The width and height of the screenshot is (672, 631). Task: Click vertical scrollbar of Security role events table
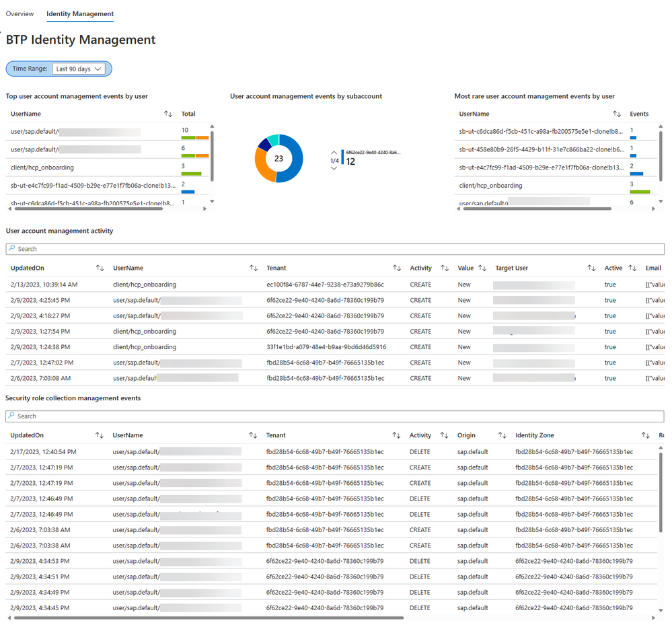[661, 491]
